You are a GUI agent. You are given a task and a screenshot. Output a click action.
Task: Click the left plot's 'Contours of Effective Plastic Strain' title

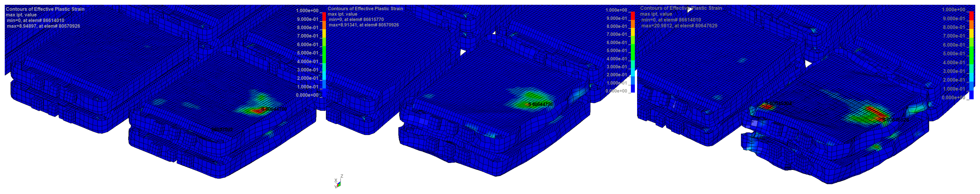(x=45, y=9)
